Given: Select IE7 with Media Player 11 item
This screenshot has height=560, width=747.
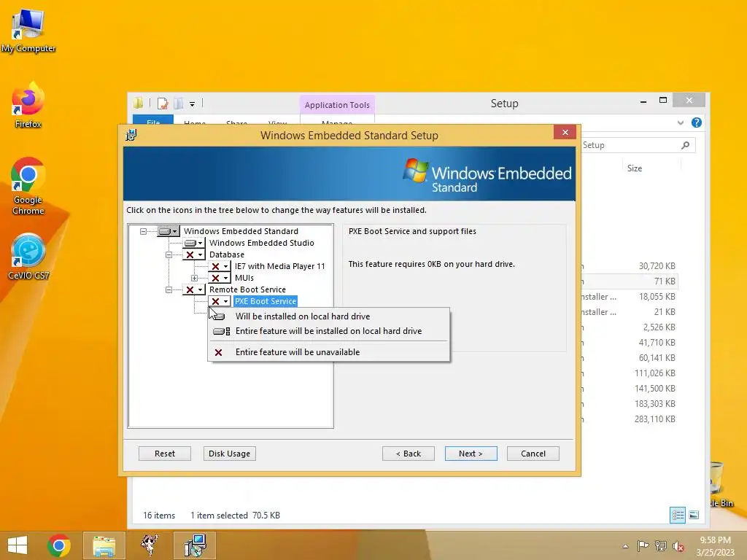Looking at the screenshot, I should (279, 266).
